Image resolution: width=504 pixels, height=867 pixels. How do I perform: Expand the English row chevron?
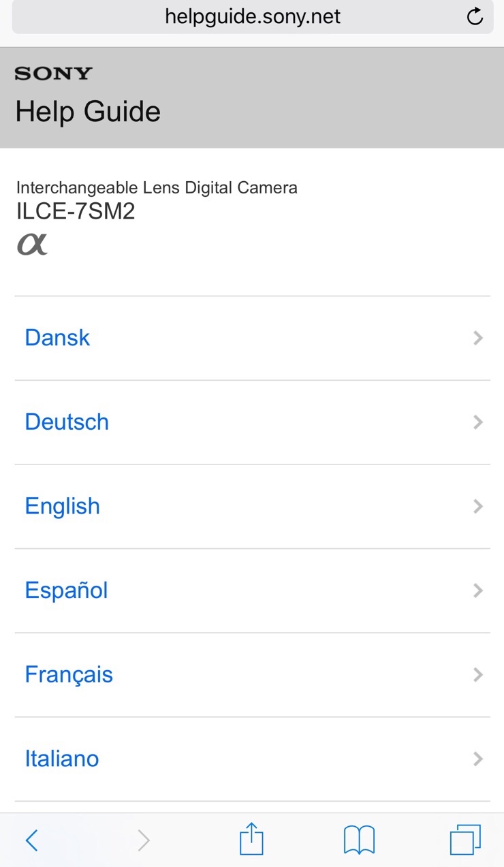pyautogui.click(x=478, y=506)
